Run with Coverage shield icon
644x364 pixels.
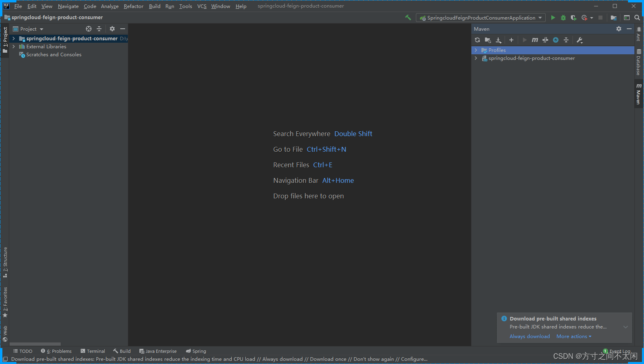click(x=573, y=18)
